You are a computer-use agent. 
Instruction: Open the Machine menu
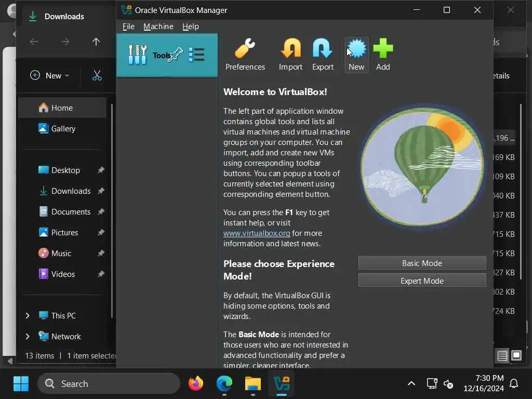click(158, 26)
